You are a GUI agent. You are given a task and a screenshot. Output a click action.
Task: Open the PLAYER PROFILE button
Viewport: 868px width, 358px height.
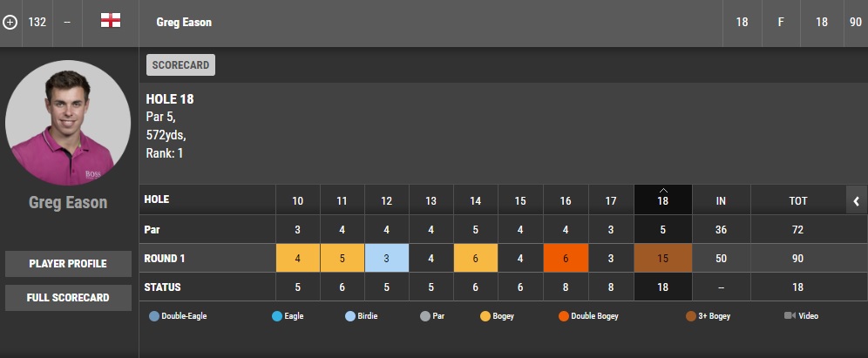[x=68, y=264]
